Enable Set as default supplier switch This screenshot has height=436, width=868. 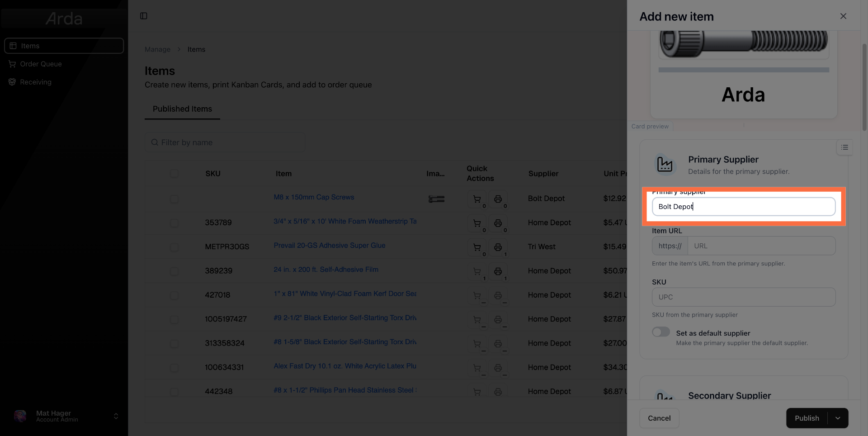pyautogui.click(x=661, y=332)
